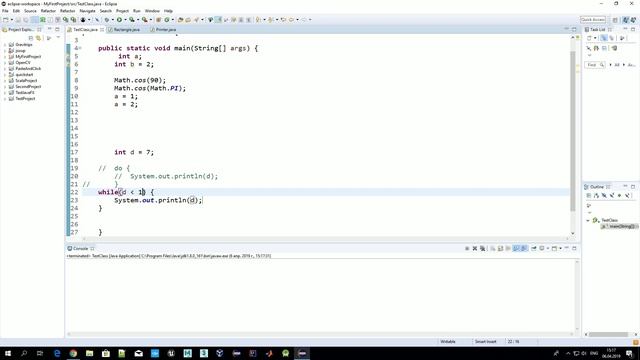This screenshot has height=360, width=640.
Task: Expand the SecondProject tree node
Action: [x=5, y=87]
